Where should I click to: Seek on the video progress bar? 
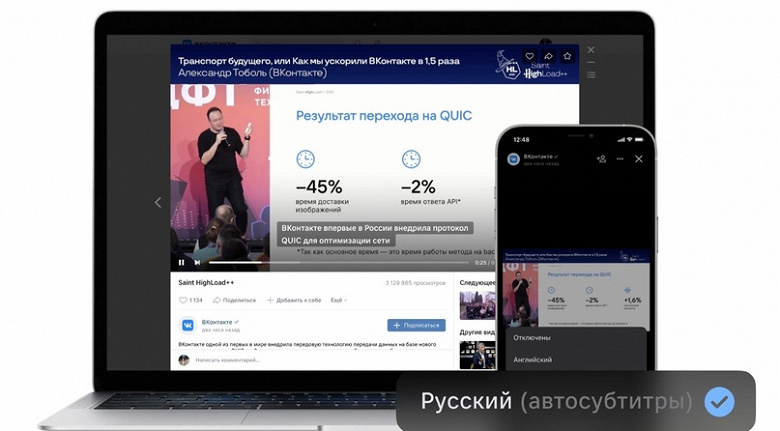click(338, 262)
